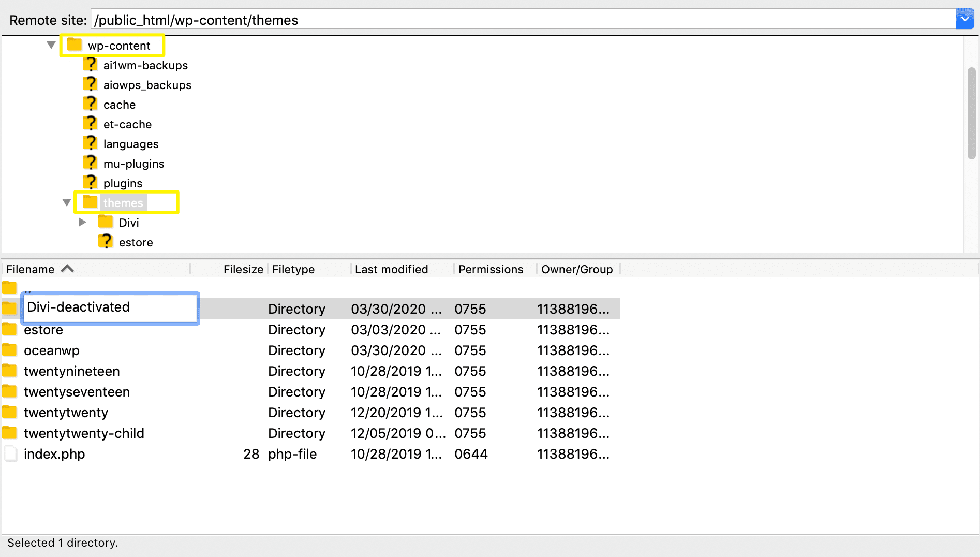
Task: Click the oceanwp folder icon
Action: [x=10, y=350]
